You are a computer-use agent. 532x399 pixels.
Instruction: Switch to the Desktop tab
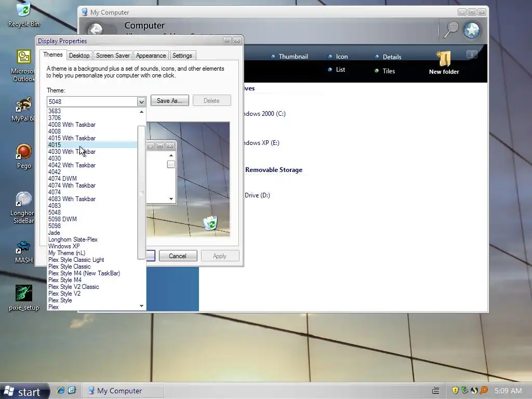(79, 55)
